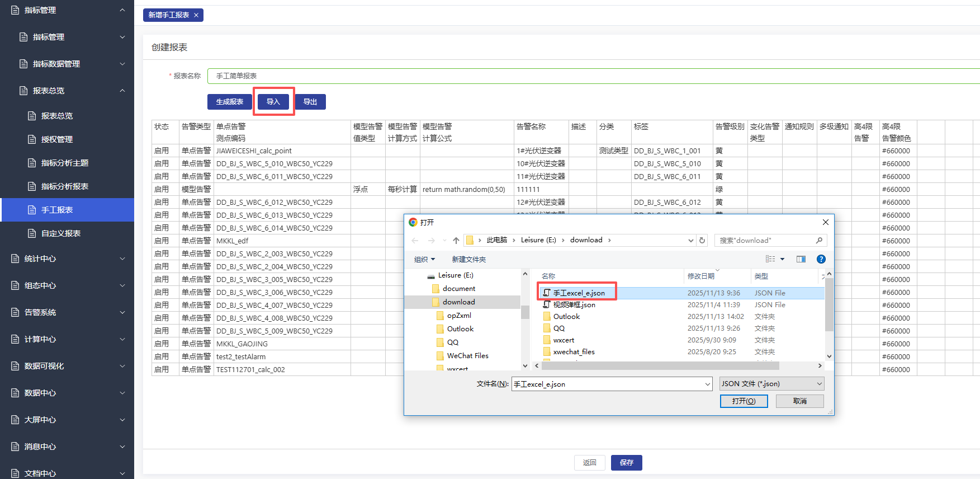Click the change view layout icon
The image size is (980, 479).
[x=770, y=259]
